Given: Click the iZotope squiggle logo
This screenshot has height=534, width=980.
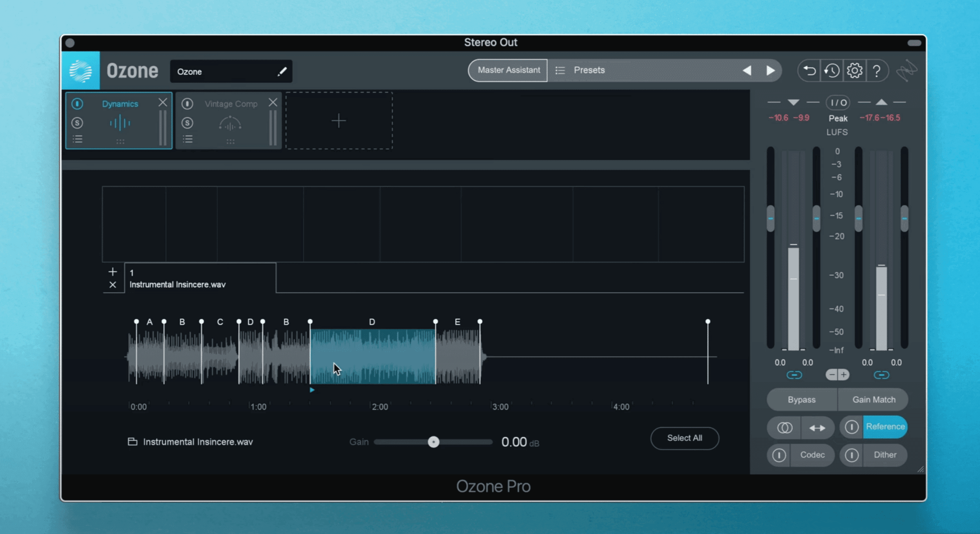Looking at the screenshot, I should pyautogui.click(x=906, y=71).
